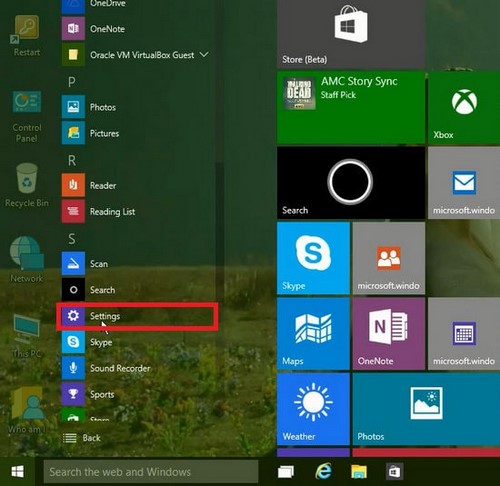
Task: Select the This PC desktop icon
Action: 26,336
